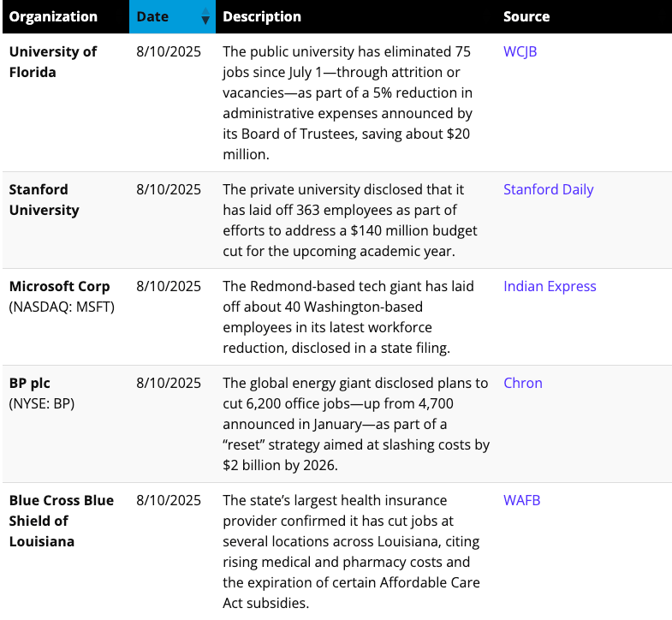Viewport: 672px width, 620px height.
Task: Click the University of Florida description text
Action: coord(348,103)
